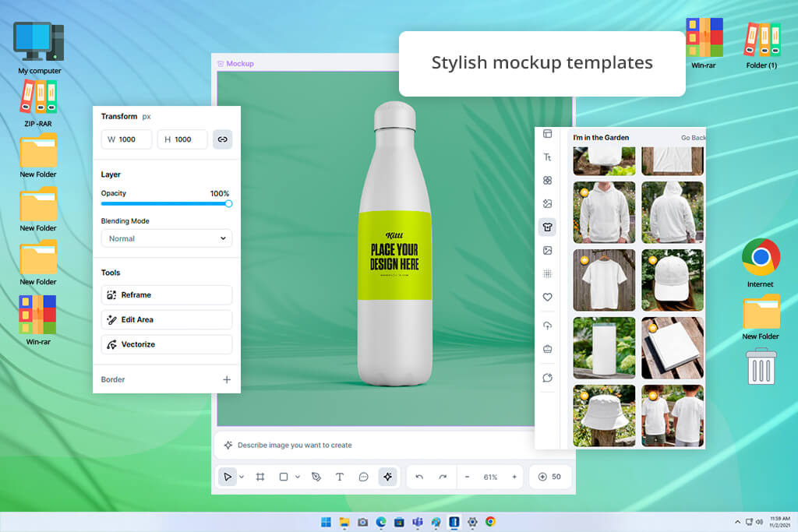Click the Describe image prompt field

coord(376,445)
